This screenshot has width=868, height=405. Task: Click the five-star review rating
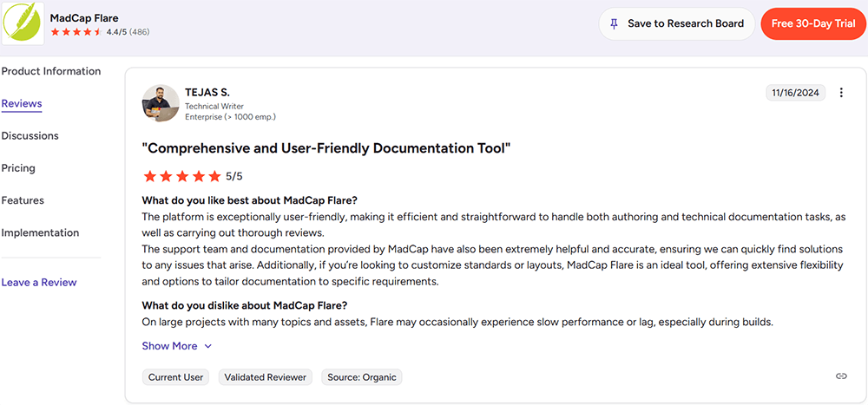[x=182, y=177]
